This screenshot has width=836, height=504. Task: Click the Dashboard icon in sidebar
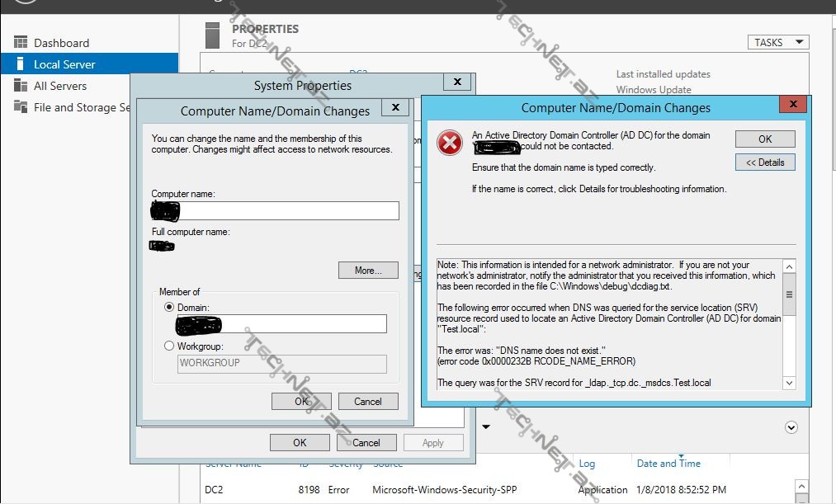coord(21,43)
